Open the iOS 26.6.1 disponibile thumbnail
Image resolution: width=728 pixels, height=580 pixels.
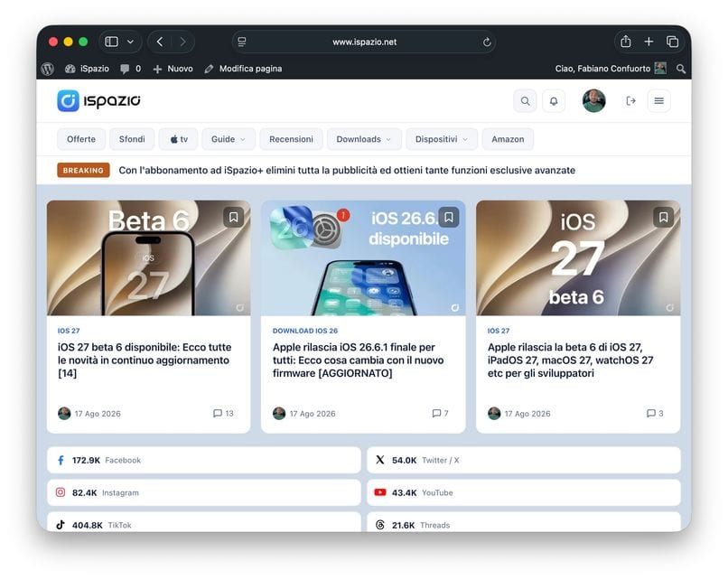point(363,258)
